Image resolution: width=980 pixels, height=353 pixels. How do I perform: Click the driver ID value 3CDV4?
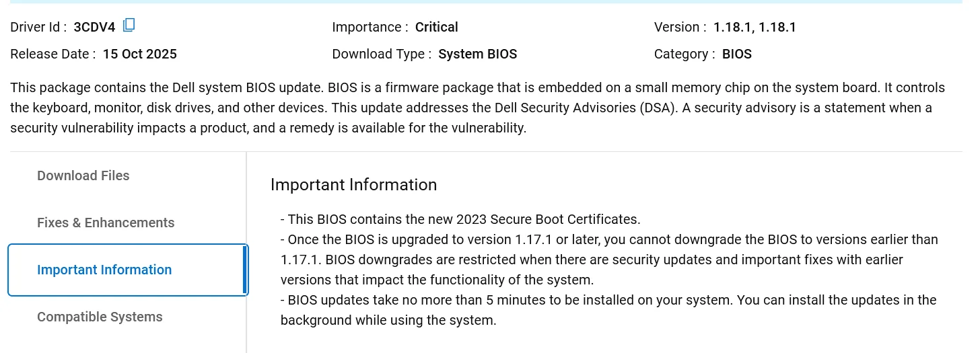point(94,27)
